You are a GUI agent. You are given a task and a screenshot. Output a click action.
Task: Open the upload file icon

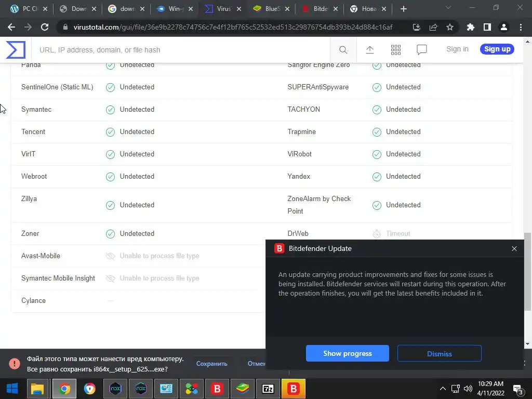[x=370, y=50]
